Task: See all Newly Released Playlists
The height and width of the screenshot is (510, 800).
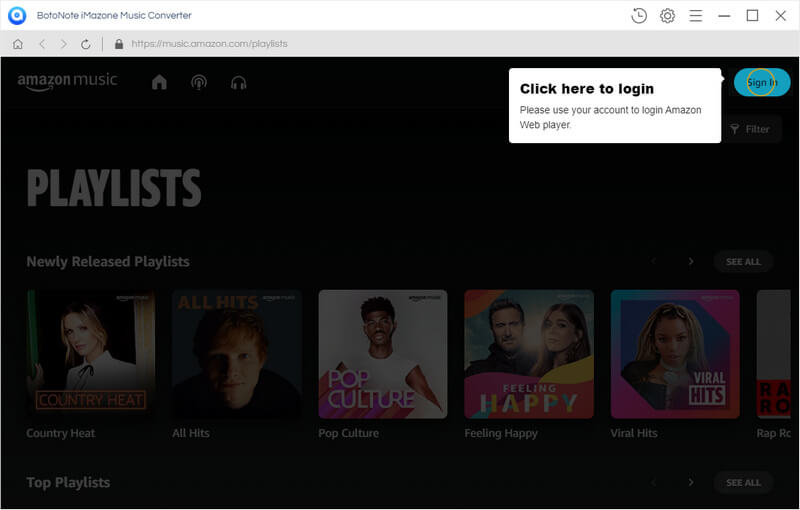Action: point(743,262)
